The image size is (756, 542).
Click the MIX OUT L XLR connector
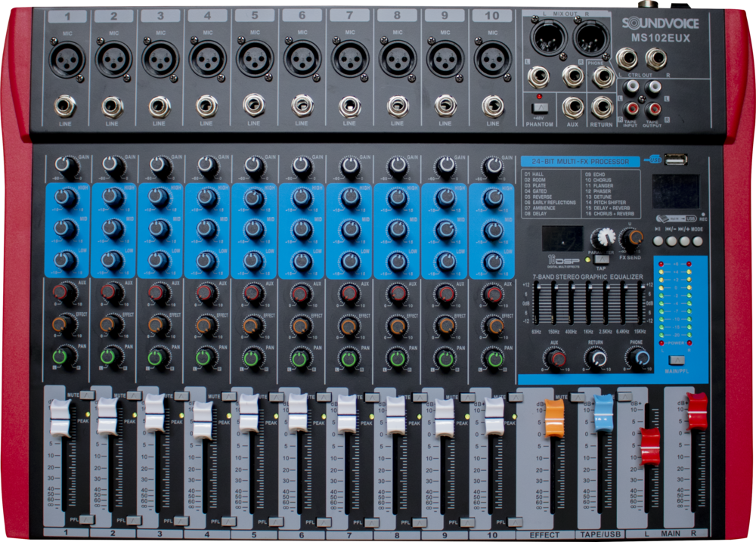(x=549, y=36)
